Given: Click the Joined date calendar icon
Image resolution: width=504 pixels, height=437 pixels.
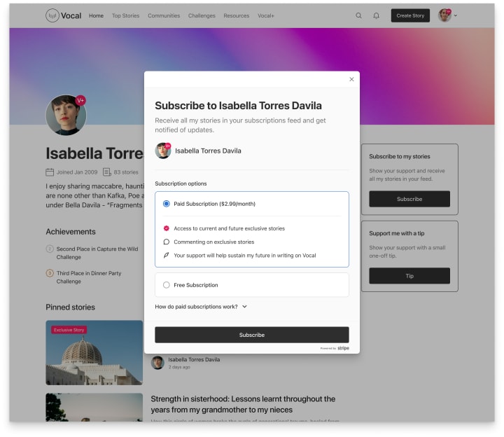Looking at the screenshot, I should (x=50, y=172).
